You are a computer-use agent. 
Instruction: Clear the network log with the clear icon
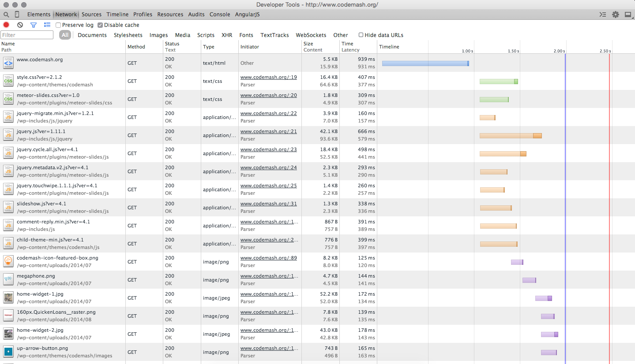[x=20, y=25]
